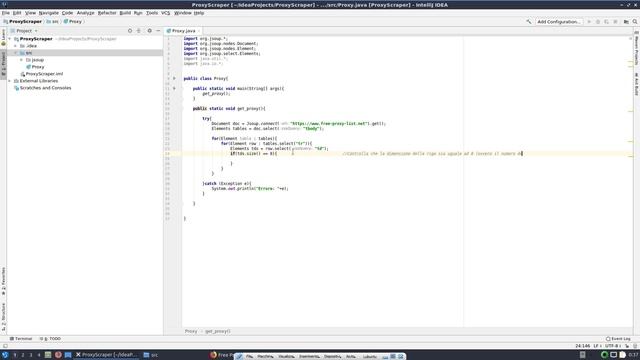
Task: Toggle the Project side tab
Action: [x=3, y=64]
